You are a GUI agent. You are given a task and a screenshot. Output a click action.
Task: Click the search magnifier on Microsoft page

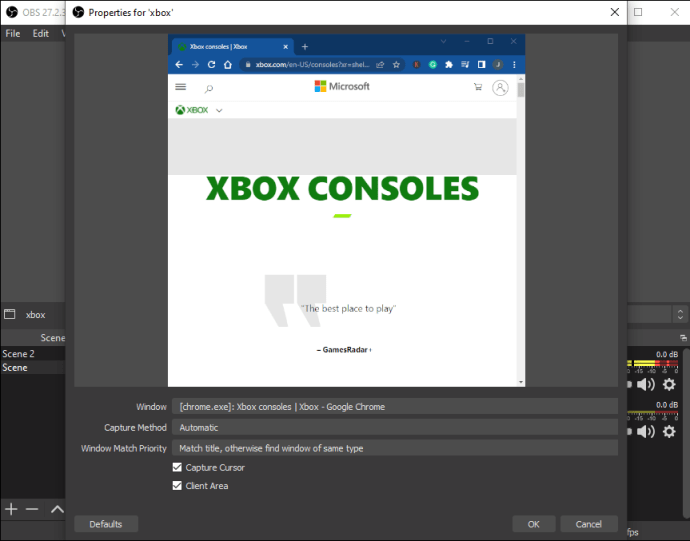pyautogui.click(x=209, y=88)
